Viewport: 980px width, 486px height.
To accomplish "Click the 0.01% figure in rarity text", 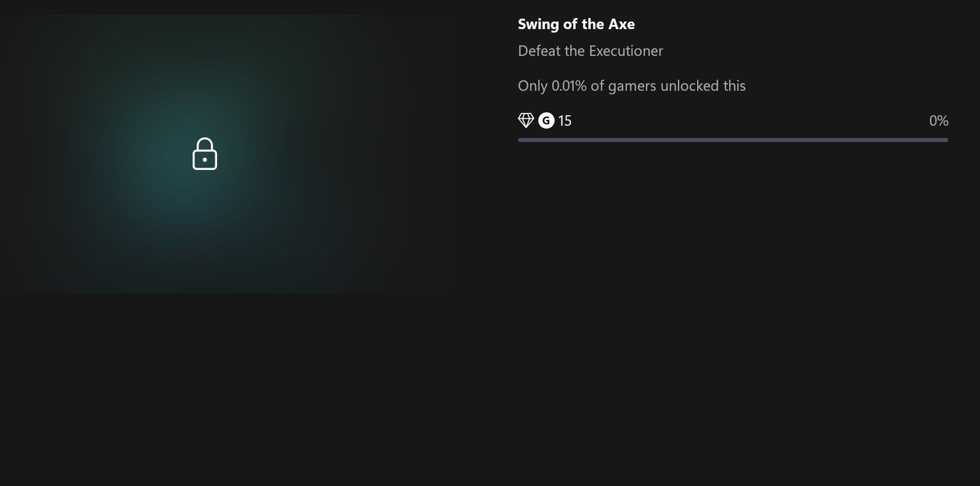I will [569, 86].
